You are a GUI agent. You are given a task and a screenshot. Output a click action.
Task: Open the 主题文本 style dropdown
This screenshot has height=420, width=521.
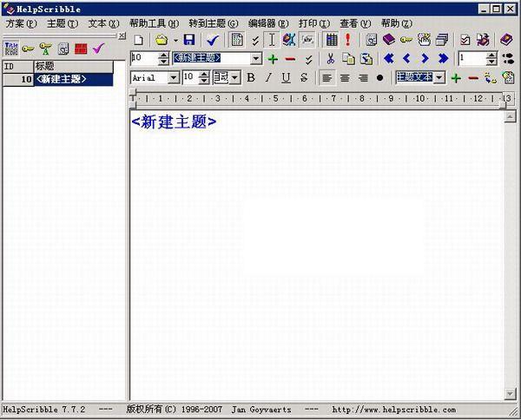click(x=439, y=78)
